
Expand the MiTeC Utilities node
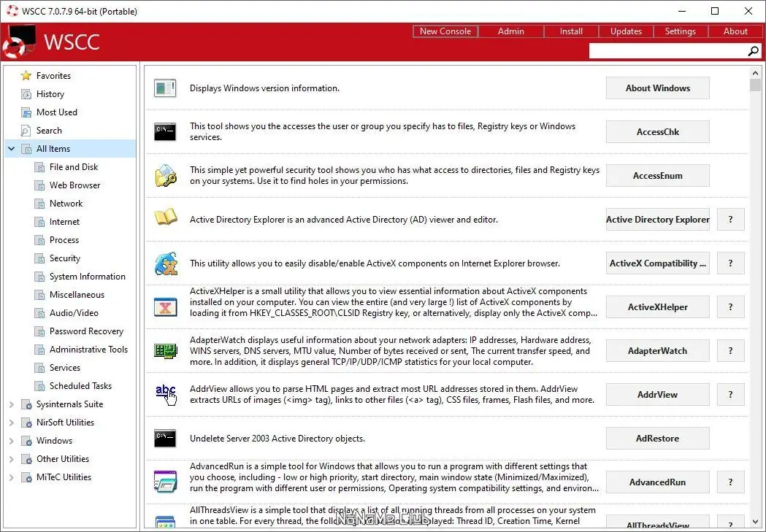11,477
